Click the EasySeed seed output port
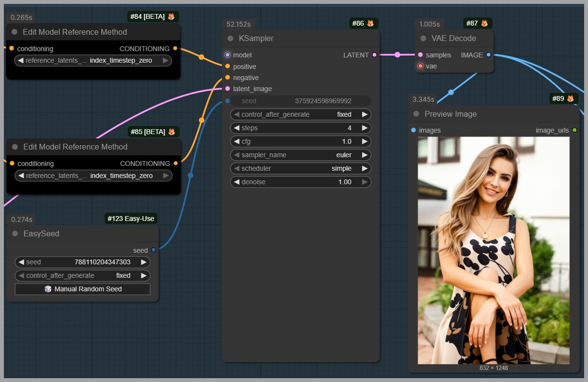 [153, 250]
